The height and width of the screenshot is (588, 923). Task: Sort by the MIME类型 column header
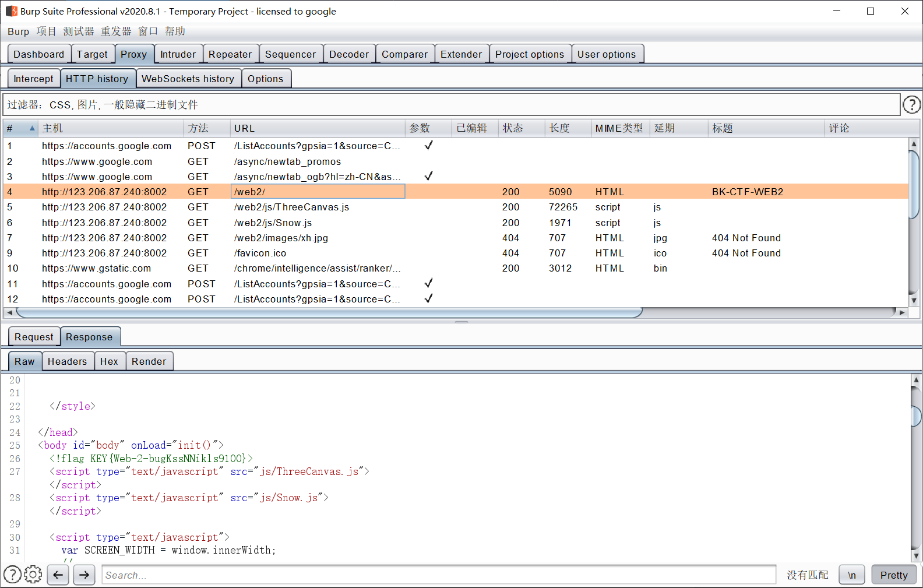click(x=621, y=128)
